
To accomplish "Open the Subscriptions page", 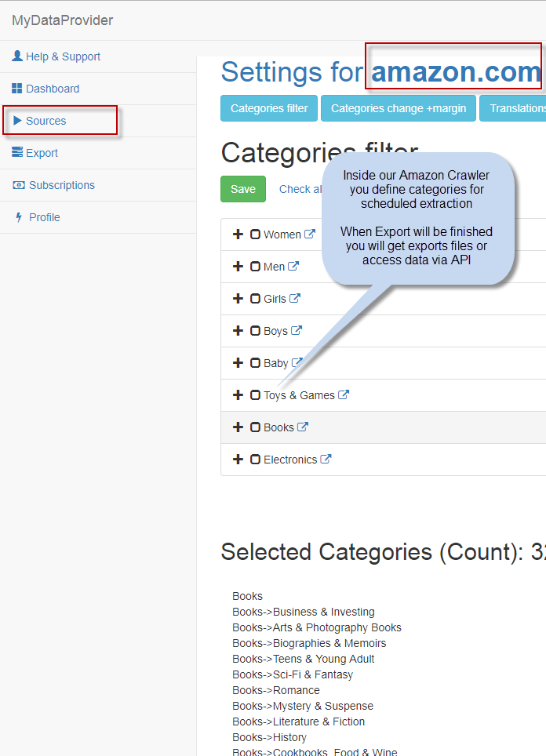I will click(98, 185).
